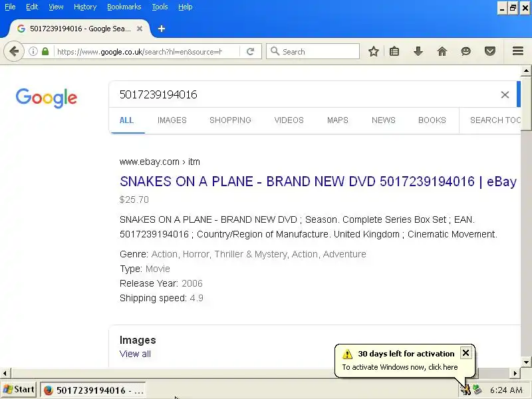Switch to the NEWS tab
Screen dimensions: 532x399
coord(384,120)
